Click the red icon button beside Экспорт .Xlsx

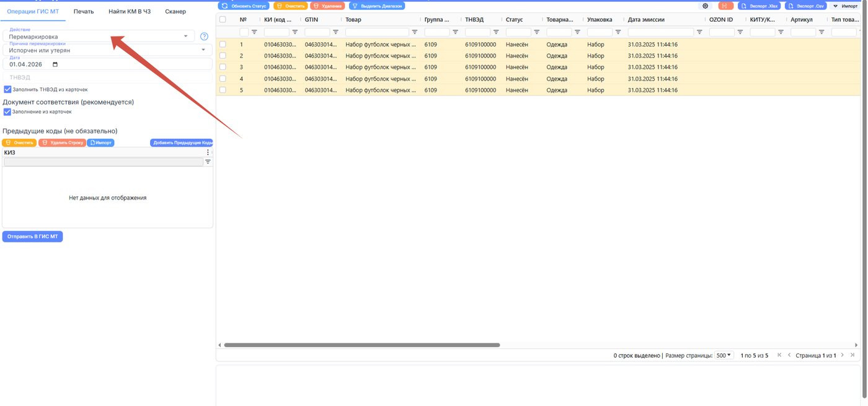725,6
